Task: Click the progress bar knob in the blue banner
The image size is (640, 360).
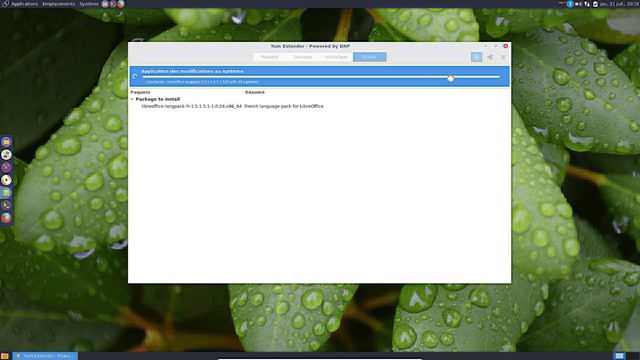Action: pyautogui.click(x=451, y=78)
